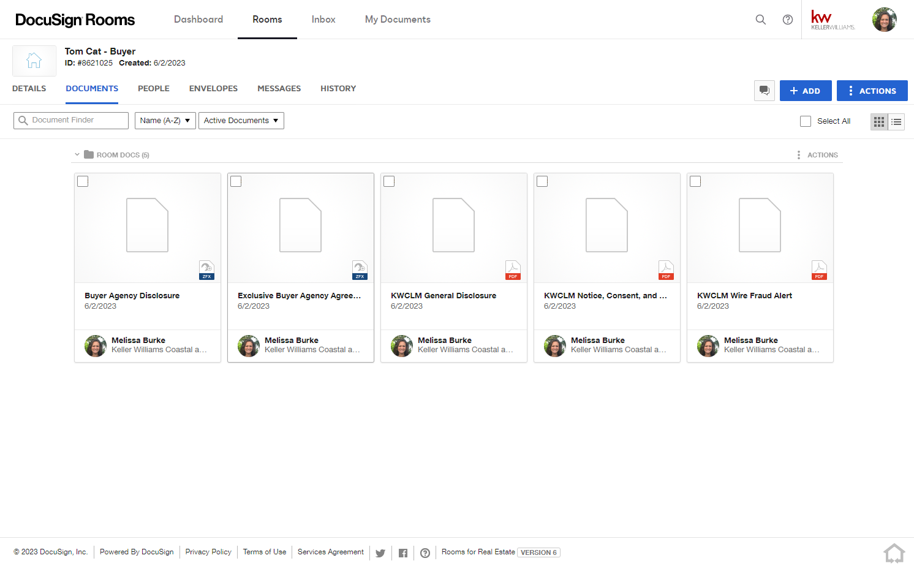The width and height of the screenshot is (914, 588).
Task: Click PDF icon on KWCLM Notice, Consent card
Action: tap(666, 270)
